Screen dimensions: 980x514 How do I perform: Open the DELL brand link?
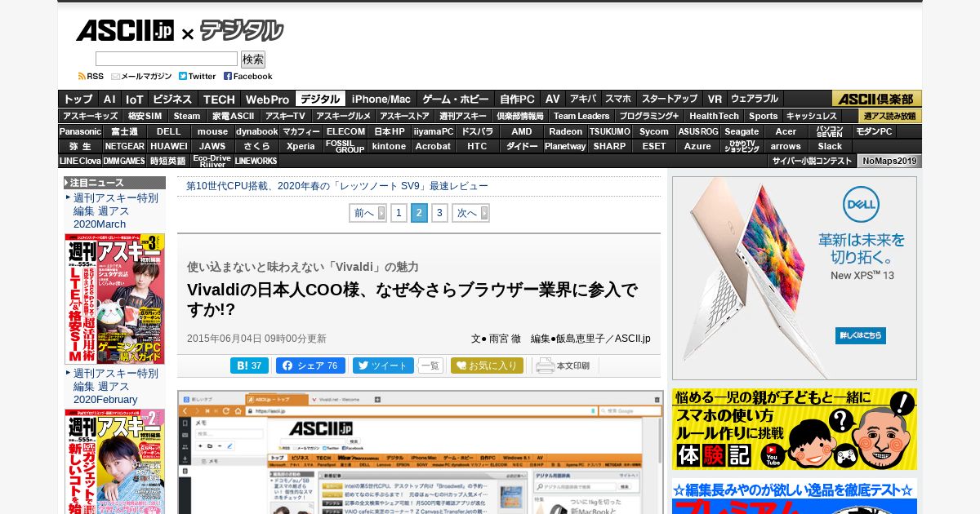click(x=169, y=131)
